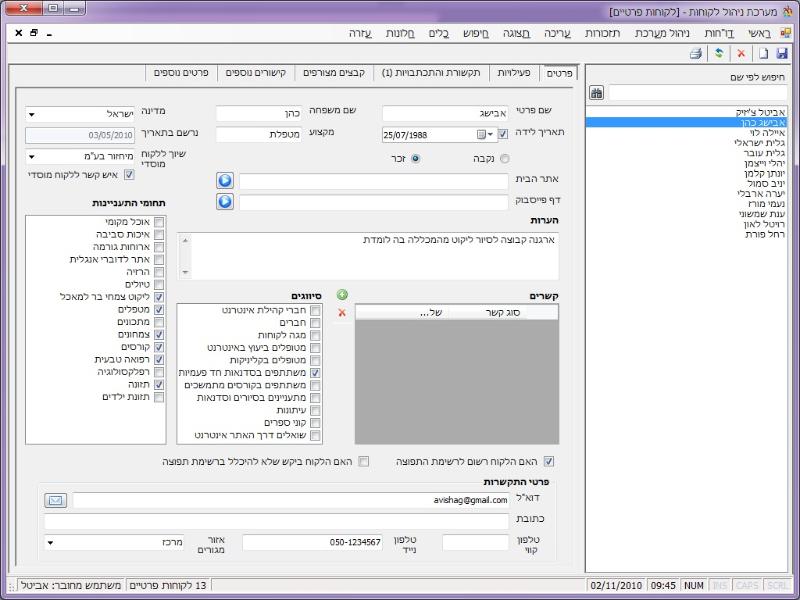
Task: Click the binoculars search icon
Action: (596, 93)
